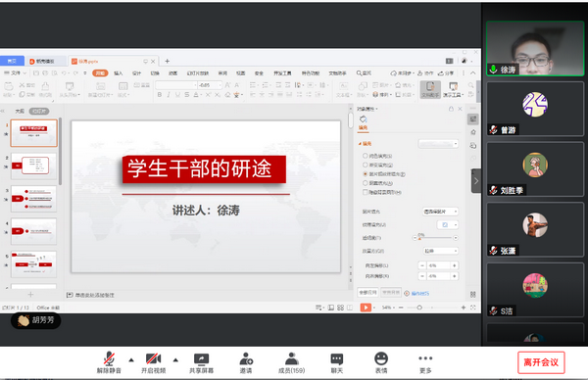Screen dimensions: 588x380
Task: Open fill preset dropdown beside 填充 header
Action: pyautogui.click(x=438, y=144)
